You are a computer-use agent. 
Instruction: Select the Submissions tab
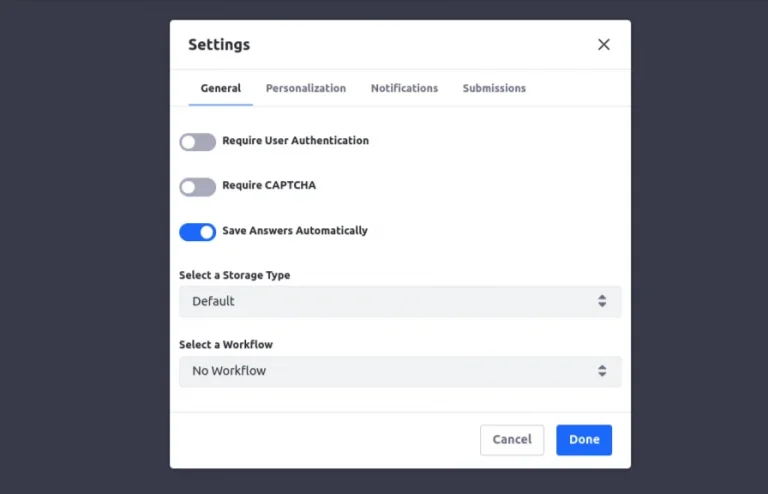[x=494, y=88]
